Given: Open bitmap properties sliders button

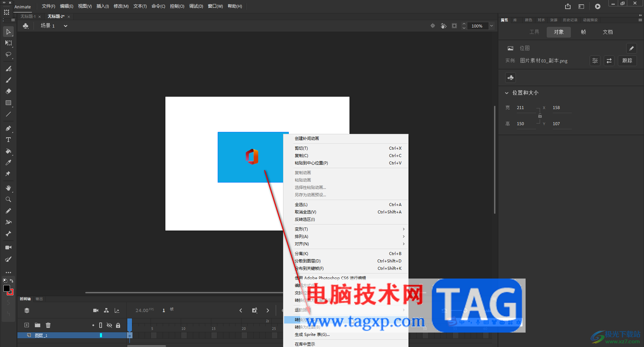Looking at the screenshot, I should (x=595, y=61).
